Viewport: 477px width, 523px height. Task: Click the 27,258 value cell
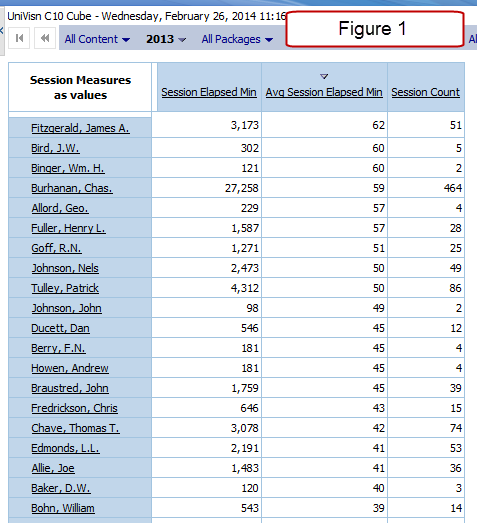pos(206,188)
